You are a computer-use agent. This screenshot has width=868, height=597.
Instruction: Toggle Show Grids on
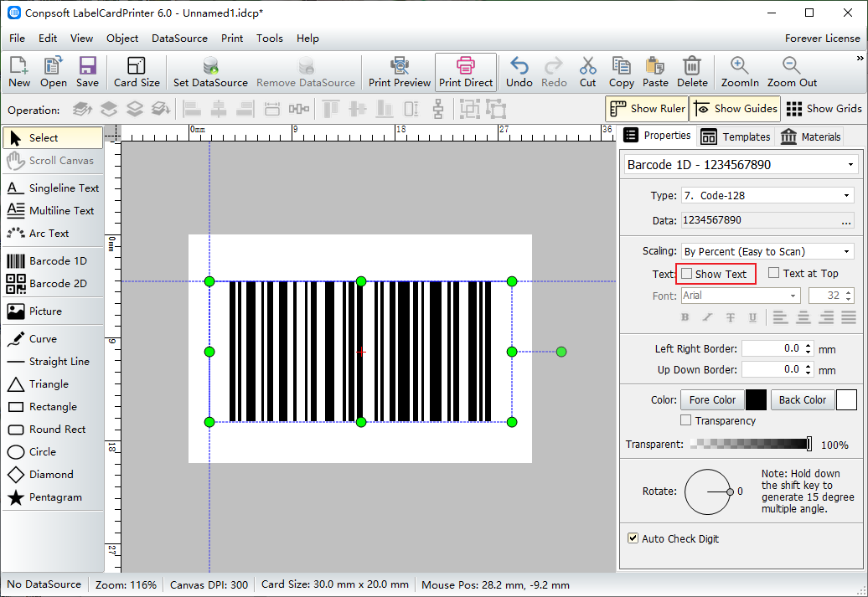pos(823,109)
